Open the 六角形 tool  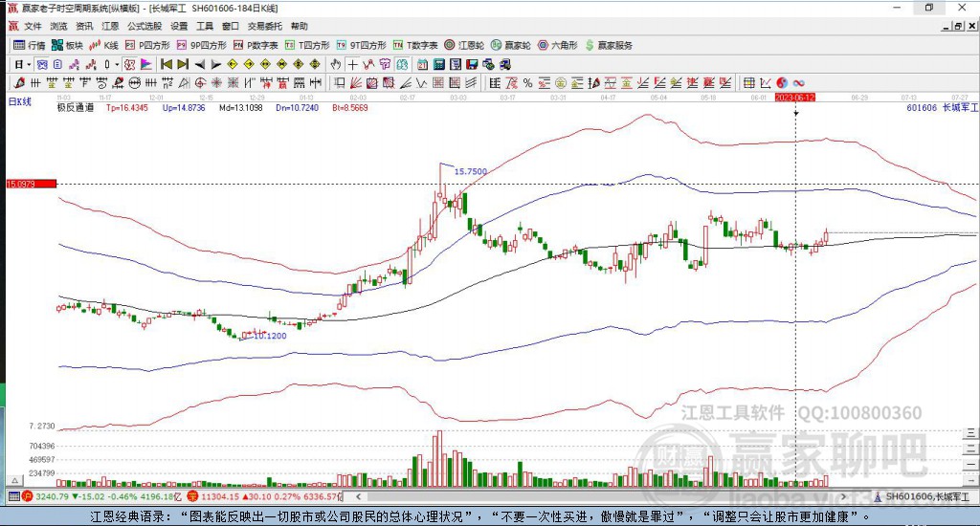coord(558,45)
